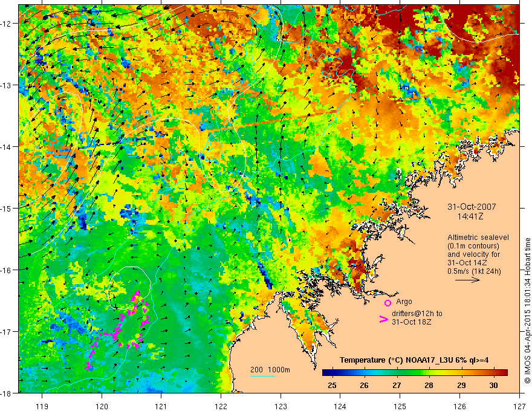Click the '31-Oct 14Z' legend text
The image size is (532, 411).
click(x=467, y=263)
